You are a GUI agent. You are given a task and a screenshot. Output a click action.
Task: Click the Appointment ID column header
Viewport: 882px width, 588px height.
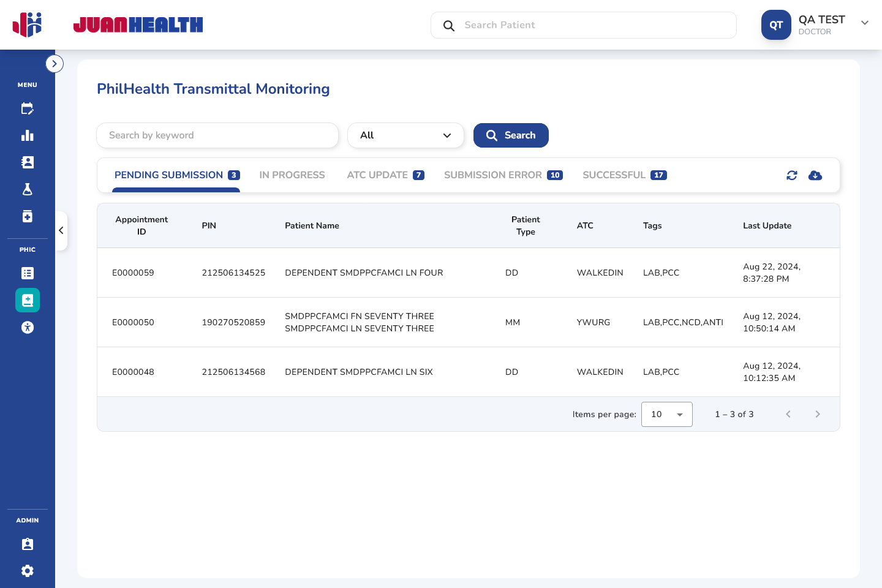coord(141,225)
